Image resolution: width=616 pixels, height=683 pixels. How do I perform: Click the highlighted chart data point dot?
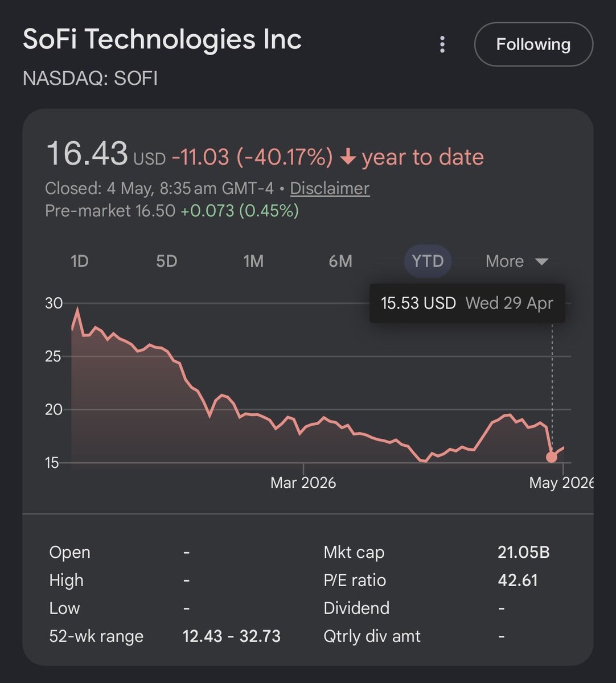(552, 457)
